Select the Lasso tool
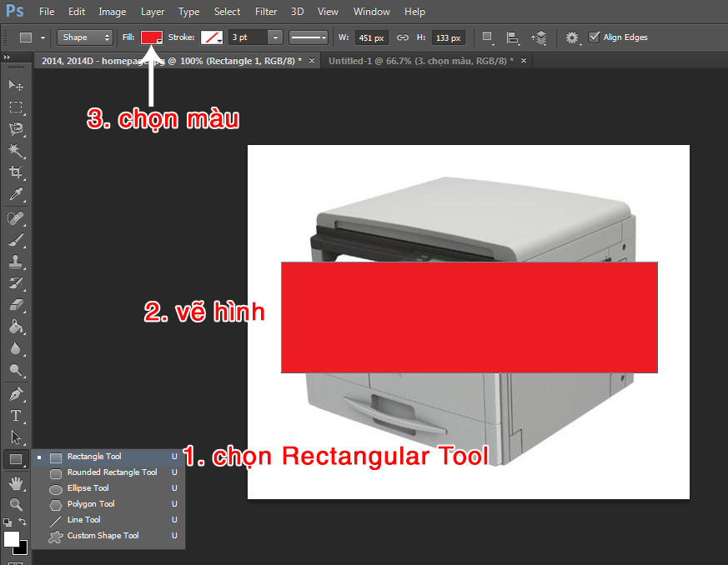 15,129
